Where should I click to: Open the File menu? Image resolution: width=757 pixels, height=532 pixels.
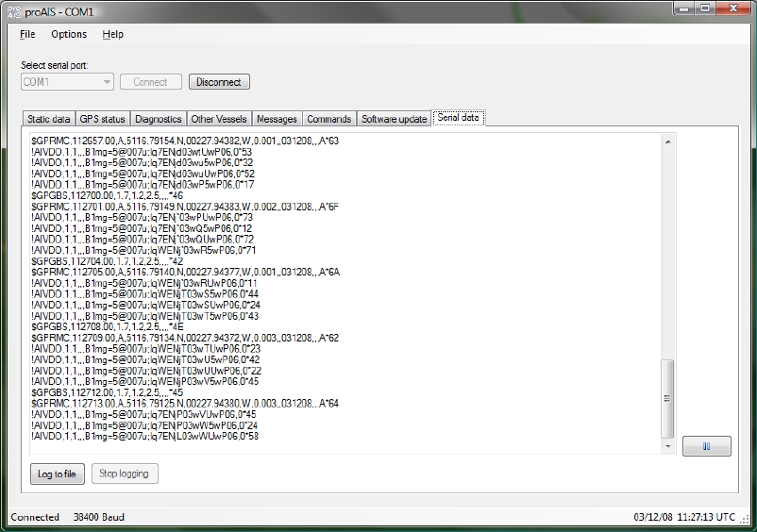click(x=27, y=34)
